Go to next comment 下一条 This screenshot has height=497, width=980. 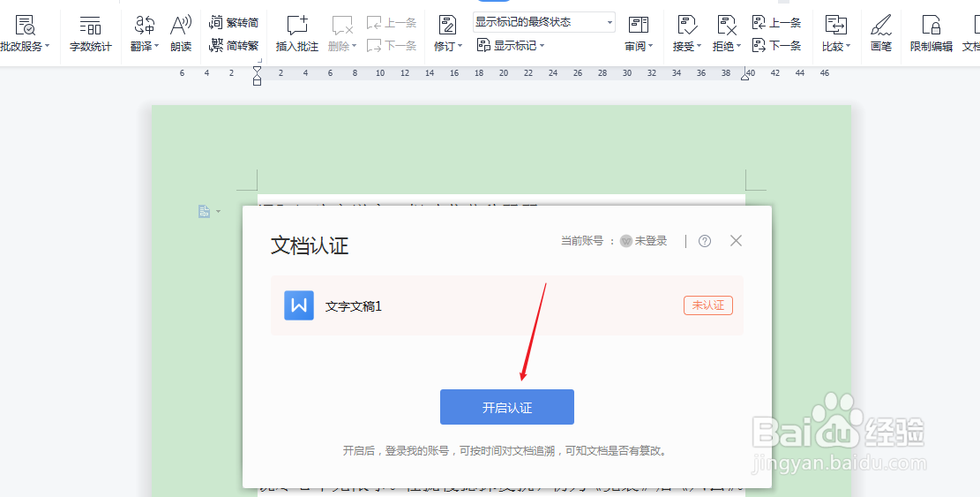(x=392, y=45)
